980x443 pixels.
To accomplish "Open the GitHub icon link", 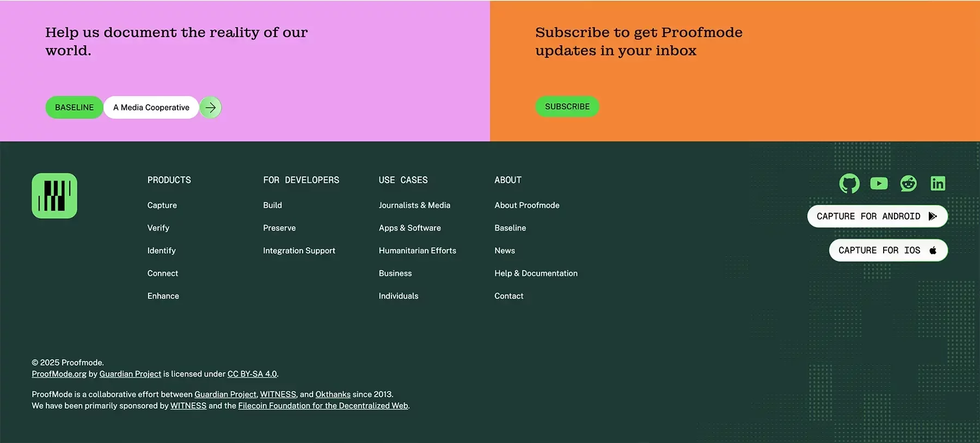I will tap(849, 184).
